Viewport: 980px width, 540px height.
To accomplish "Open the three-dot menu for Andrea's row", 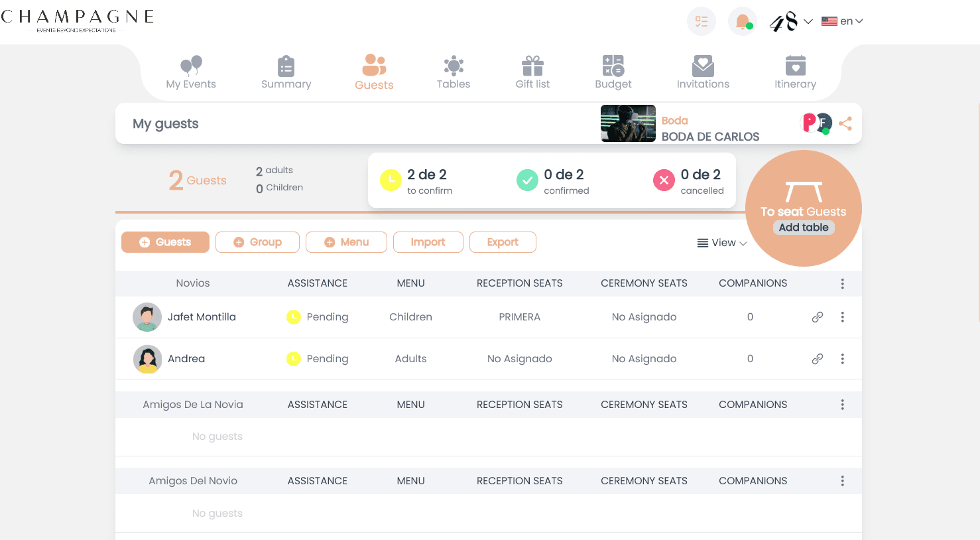I will 842,358.
